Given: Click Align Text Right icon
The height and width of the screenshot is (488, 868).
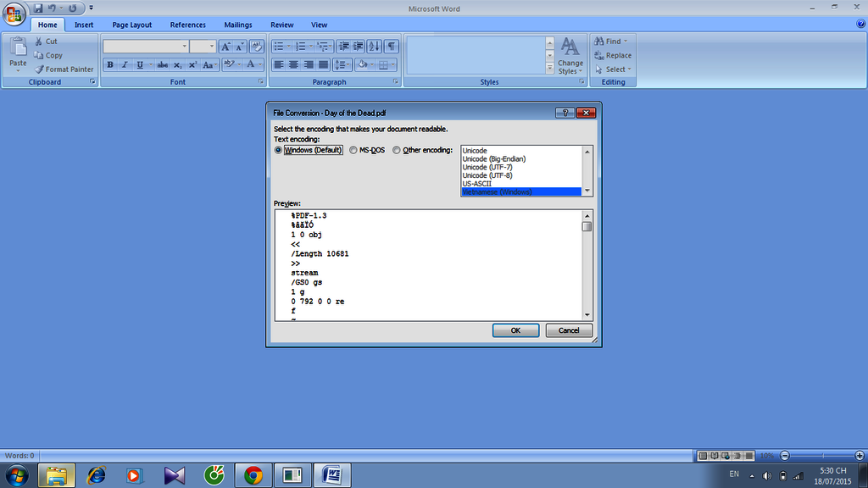Looking at the screenshot, I should pos(309,64).
